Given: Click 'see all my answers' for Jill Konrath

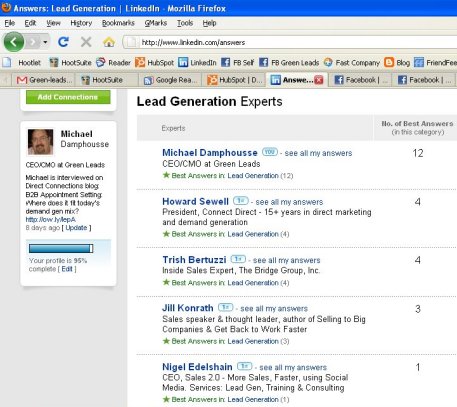Looking at the screenshot, I should [274, 309].
